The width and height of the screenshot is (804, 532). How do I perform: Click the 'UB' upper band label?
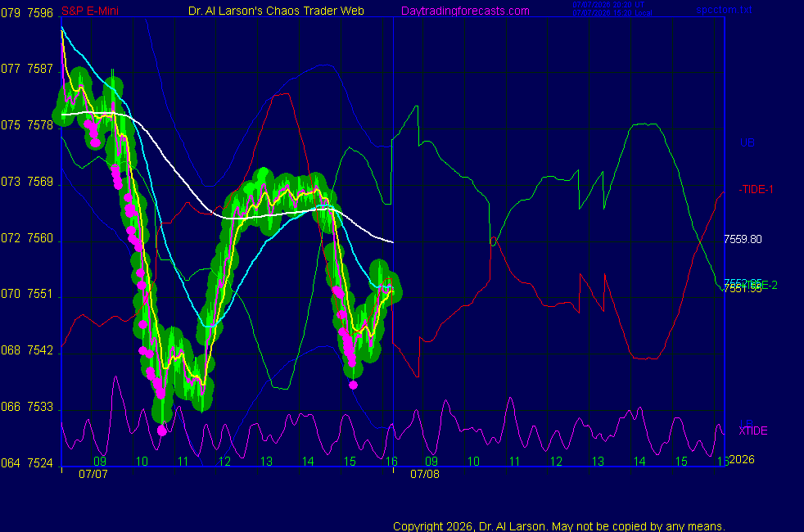[x=747, y=142]
